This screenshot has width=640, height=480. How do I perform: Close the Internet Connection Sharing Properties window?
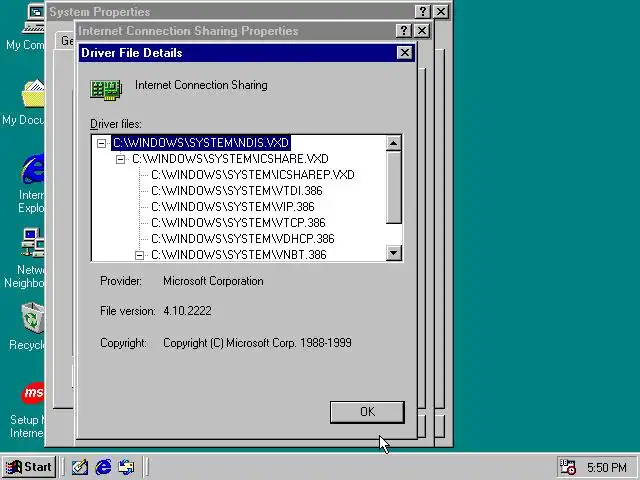[x=422, y=31]
